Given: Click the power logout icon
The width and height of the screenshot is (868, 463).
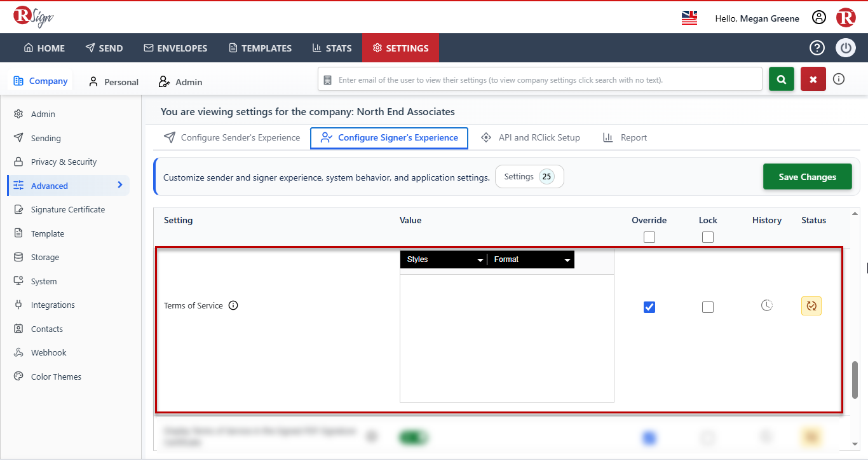Looking at the screenshot, I should tap(846, 48).
